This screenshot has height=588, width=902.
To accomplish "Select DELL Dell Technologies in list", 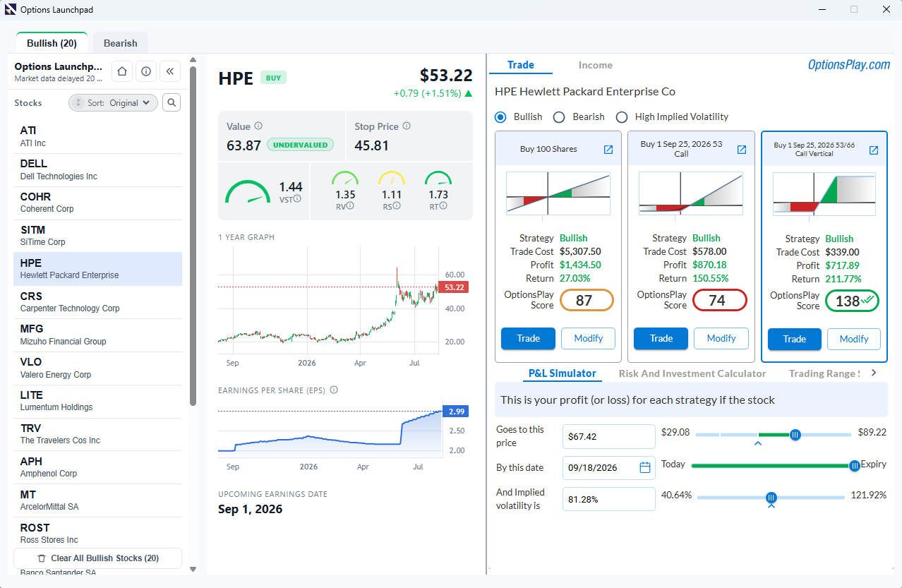I will [97, 170].
